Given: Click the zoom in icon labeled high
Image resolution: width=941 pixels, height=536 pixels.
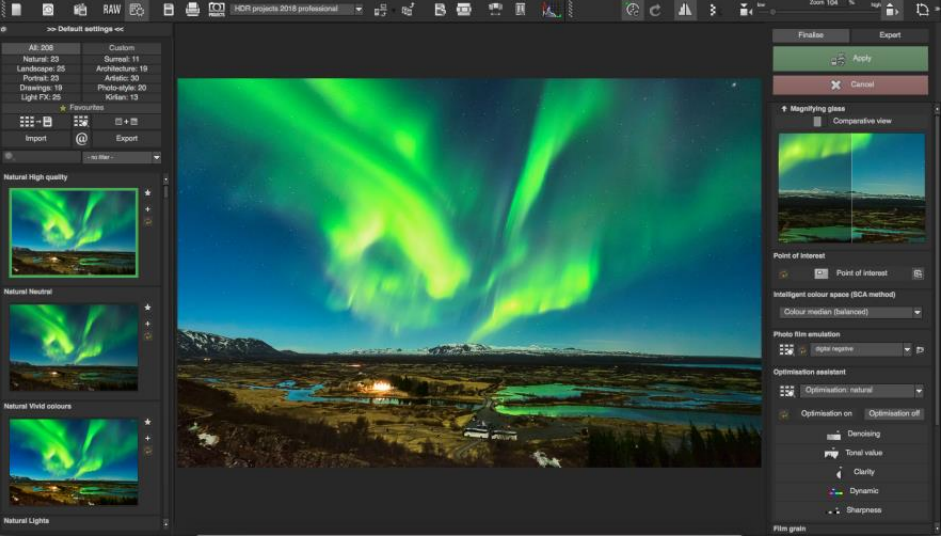Looking at the screenshot, I should [892, 10].
